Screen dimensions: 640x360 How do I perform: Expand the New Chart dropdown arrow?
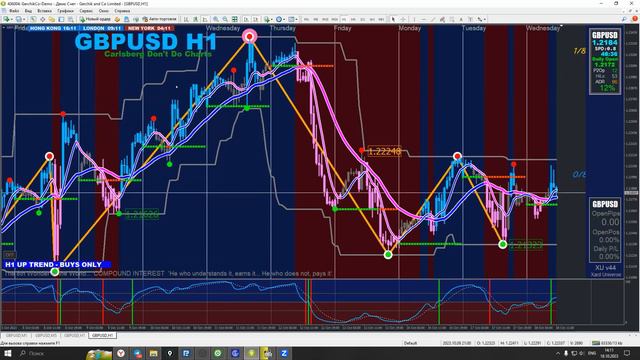coord(12,19)
